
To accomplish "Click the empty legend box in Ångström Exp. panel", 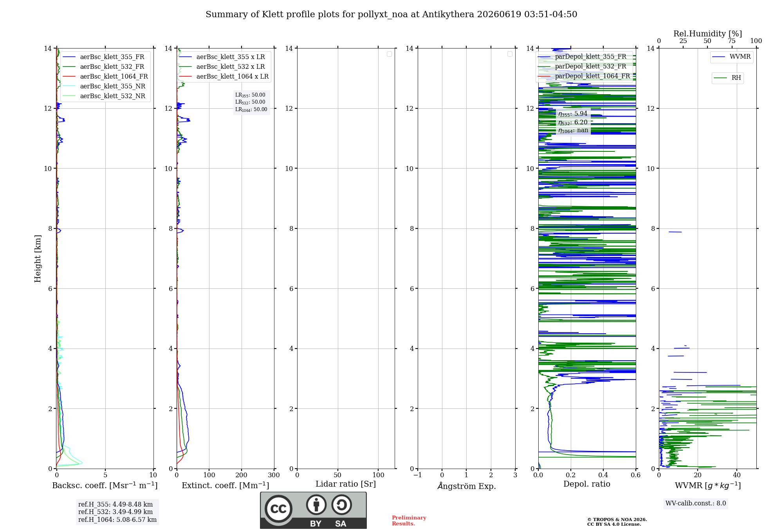I will pos(510,54).
